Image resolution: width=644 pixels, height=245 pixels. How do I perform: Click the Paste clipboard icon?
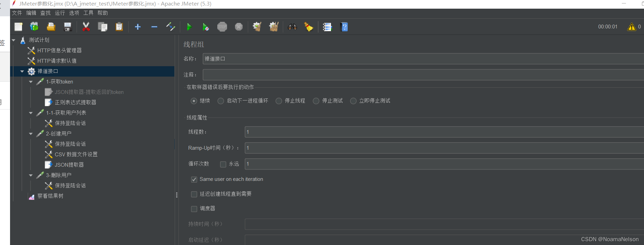pyautogui.click(x=119, y=27)
